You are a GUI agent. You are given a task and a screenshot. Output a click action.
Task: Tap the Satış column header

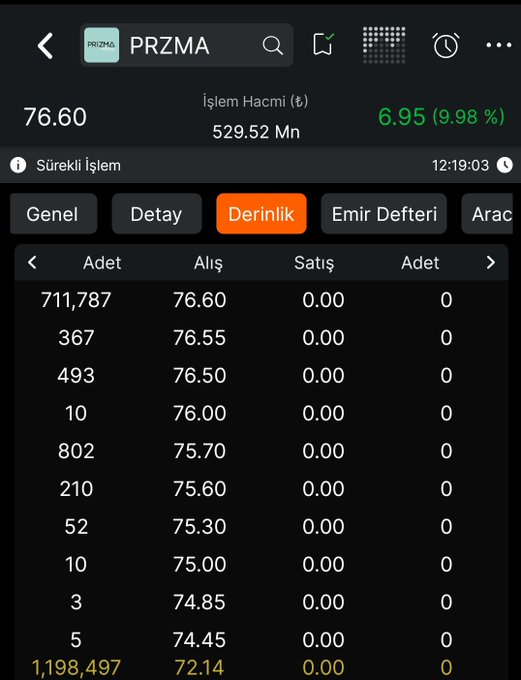click(314, 263)
